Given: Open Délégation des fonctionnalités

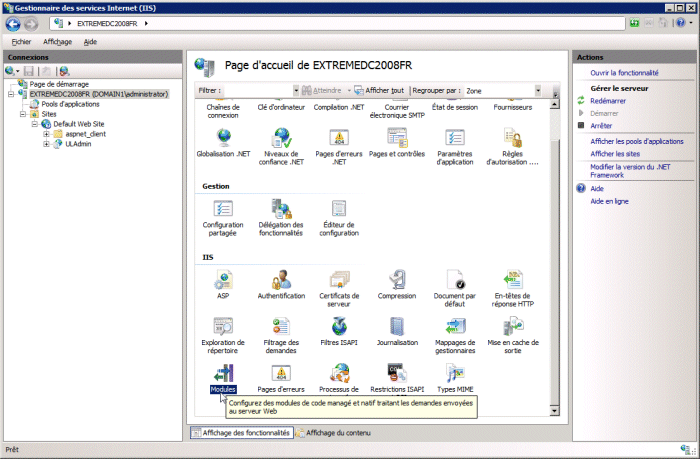Looking at the screenshot, I should point(281,218).
